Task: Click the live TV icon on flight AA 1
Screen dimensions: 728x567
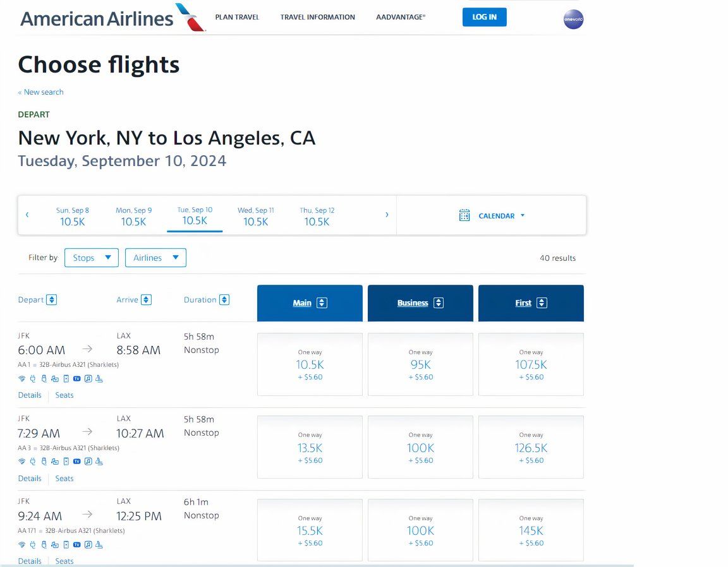Action: (77, 379)
